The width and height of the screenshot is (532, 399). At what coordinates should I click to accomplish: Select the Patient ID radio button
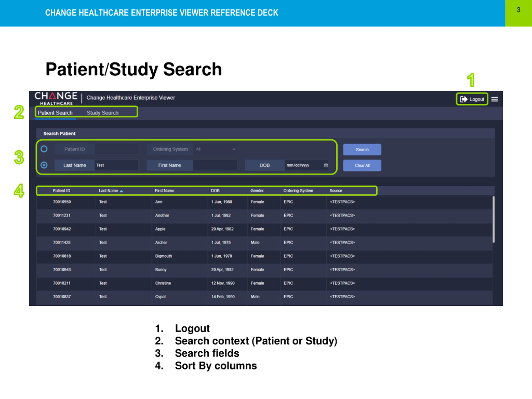click(44, 149)
